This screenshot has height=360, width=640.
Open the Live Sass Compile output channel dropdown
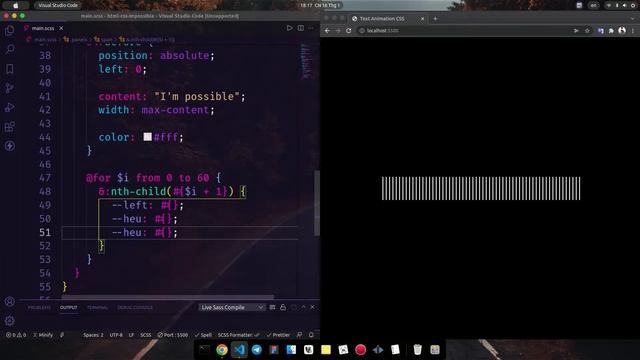pyautogui.click(x=231, y=307)
